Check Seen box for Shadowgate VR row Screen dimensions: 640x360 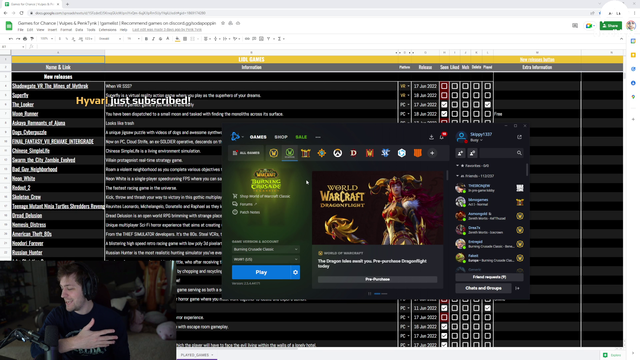coord(444,86)
